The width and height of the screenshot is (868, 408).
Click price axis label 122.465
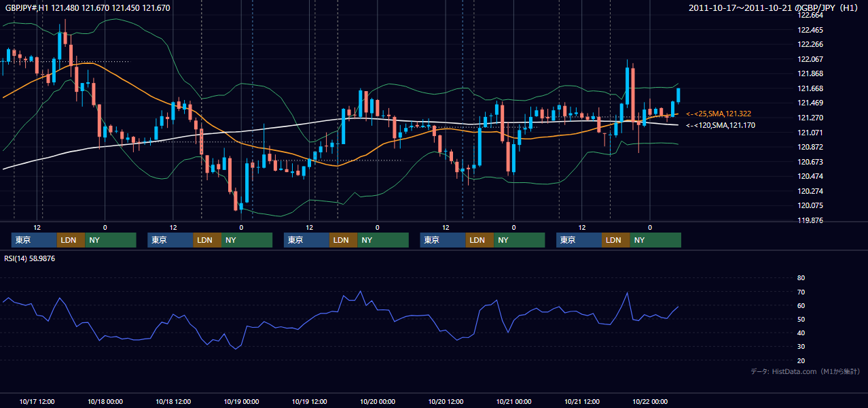tap(811, 30)
